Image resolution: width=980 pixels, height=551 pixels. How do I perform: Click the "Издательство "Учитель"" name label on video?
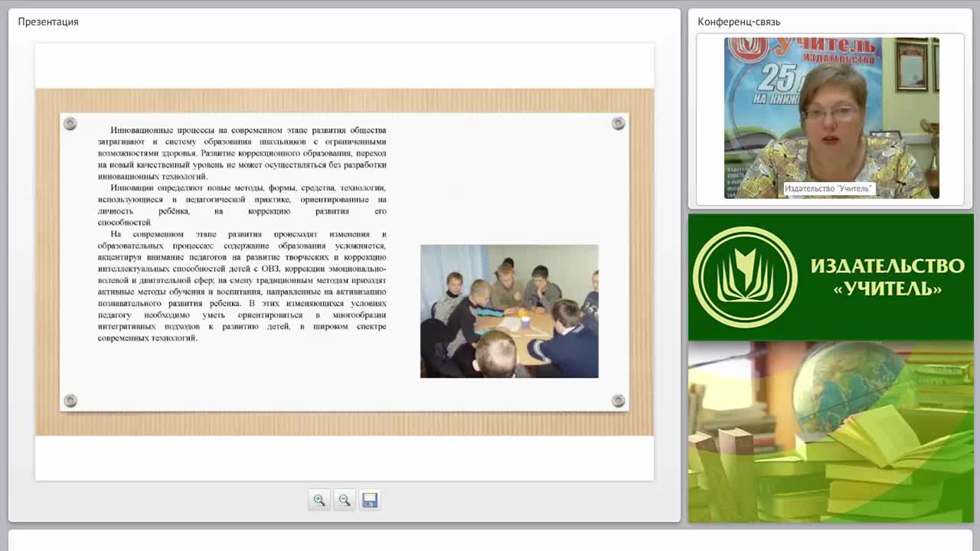828,188
